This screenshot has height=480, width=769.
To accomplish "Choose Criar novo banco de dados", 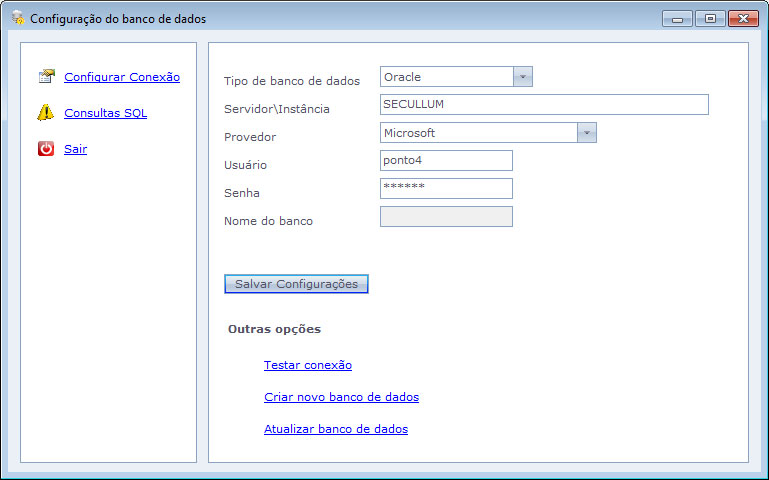I will [x=341, y=397].
